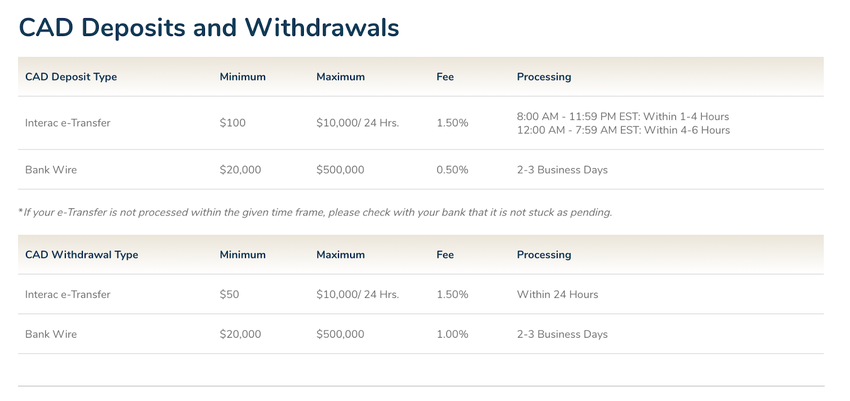
Task: Click the $100 minimum deposit value
Action: tap(233, 123)
